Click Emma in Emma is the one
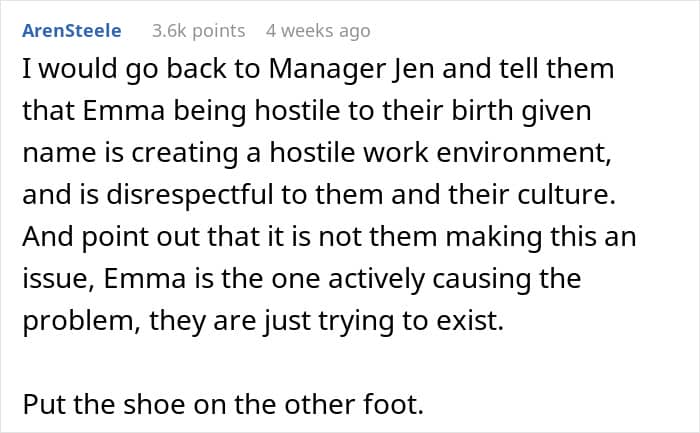 (145, 279)
